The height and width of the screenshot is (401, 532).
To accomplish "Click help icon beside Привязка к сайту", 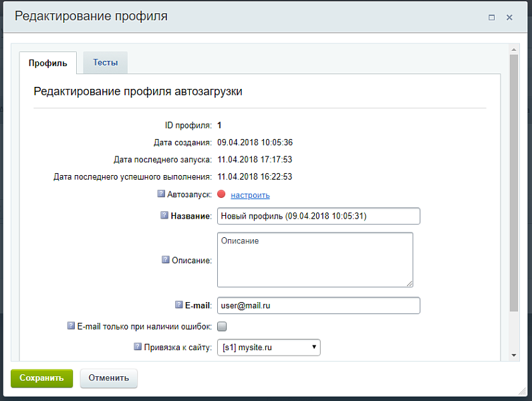I will [x=138, y=347].
